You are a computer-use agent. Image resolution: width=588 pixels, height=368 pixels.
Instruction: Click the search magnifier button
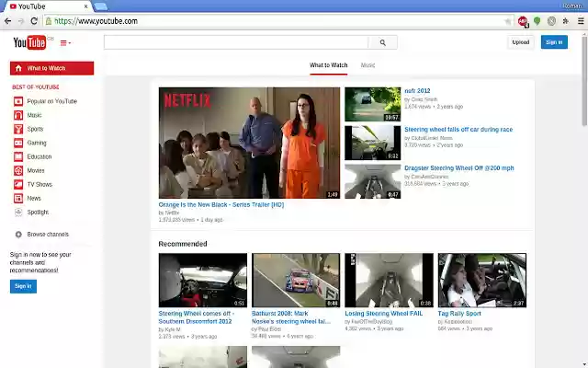coord(382,42)
